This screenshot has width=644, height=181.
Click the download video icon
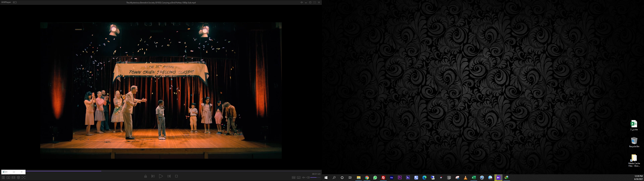coord(8,177)
